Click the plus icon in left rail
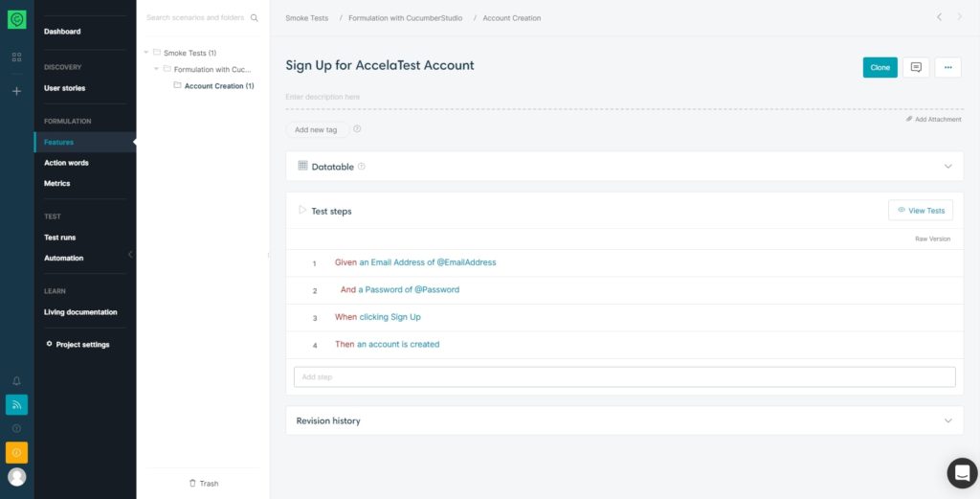 click(x=17, y=91)
